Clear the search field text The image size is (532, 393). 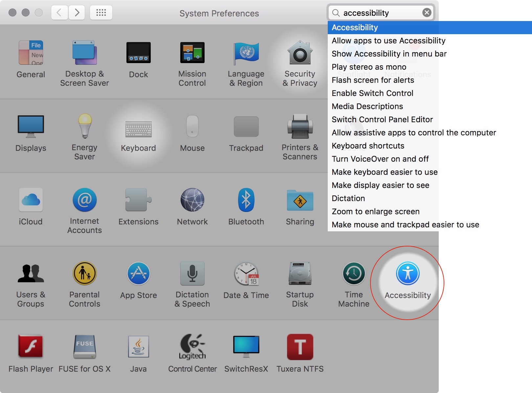[x=427, y=13]
